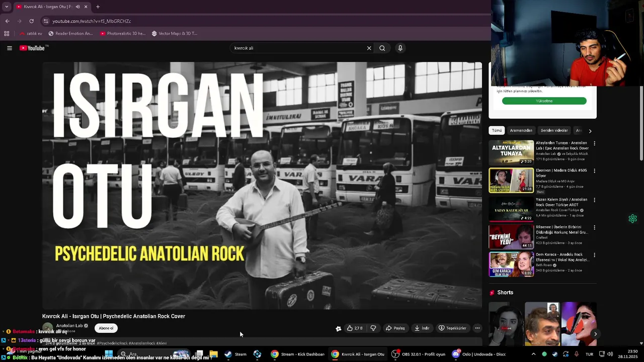Screen dimensions: 644x362
Task: Open the YouTube guide hamburger menu
Action: [9, 48]
